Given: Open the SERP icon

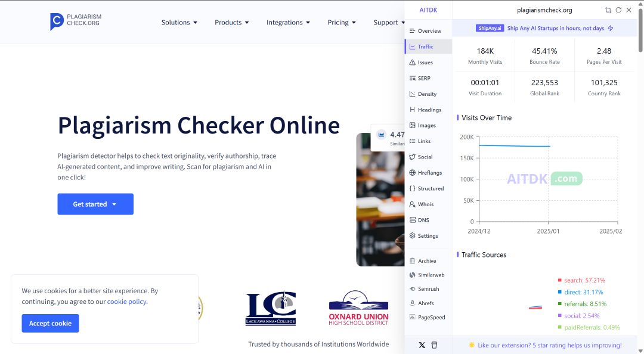Looking at the screenshot, I should (x=412, y=79).
